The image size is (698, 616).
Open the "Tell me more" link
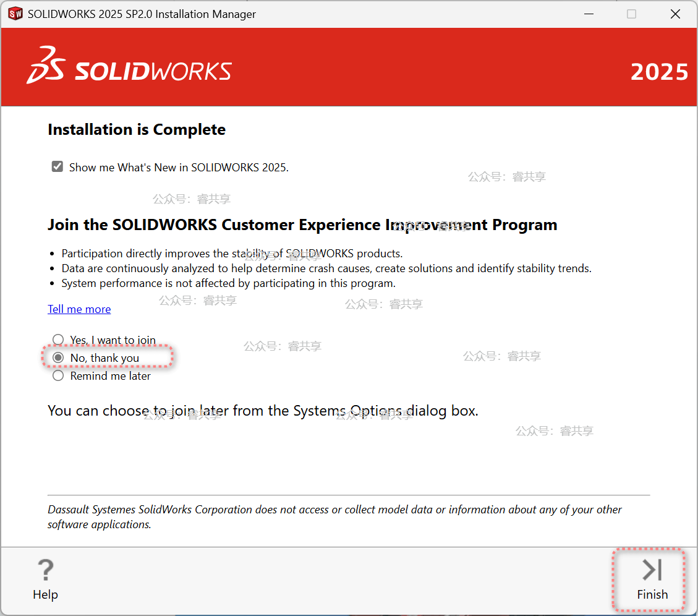tap(79, 309)
